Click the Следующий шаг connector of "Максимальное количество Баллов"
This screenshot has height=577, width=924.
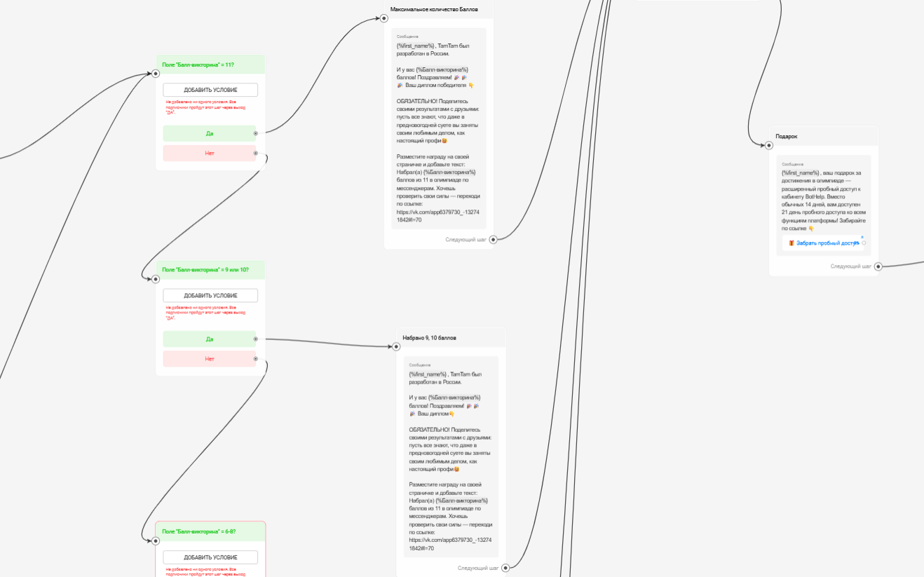click(493, 240)
